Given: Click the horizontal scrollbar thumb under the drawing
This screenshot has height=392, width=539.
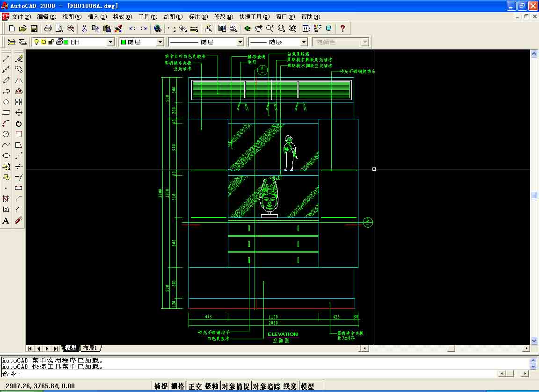Looking at the screenshot, I should 451,348.
